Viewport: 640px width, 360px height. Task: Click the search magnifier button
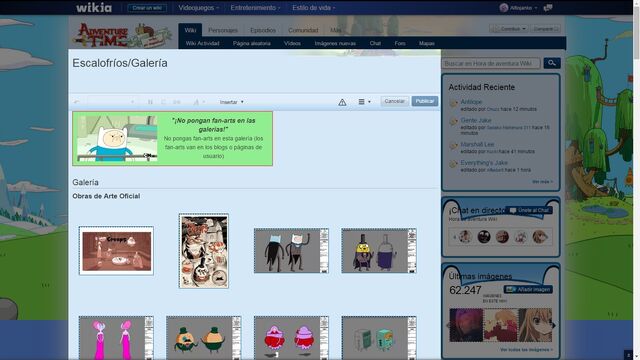pyautogui.click(x=552, y=63)
